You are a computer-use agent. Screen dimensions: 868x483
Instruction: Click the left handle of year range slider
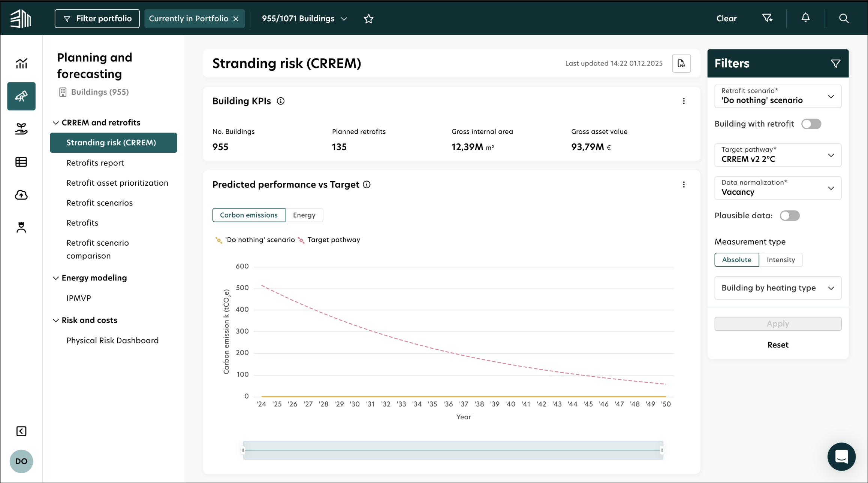pyautogui.click(x=243, y=450)
